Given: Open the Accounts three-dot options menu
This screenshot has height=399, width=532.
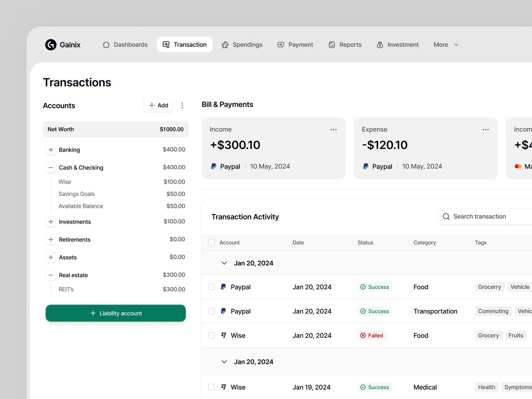Looking at the screenshot, I should click(x=182, y=105).
